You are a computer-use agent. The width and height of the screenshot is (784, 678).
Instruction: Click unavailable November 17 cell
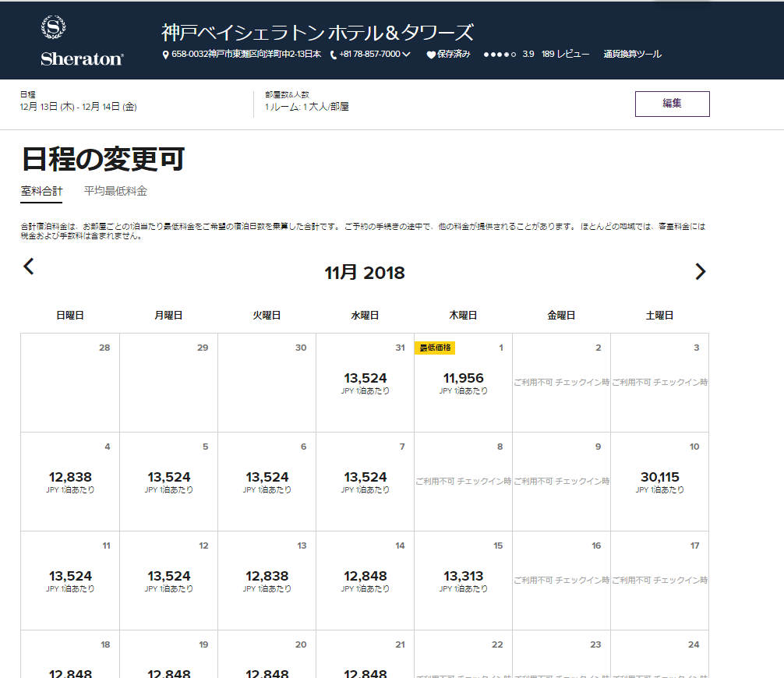[x=659, y=581]
